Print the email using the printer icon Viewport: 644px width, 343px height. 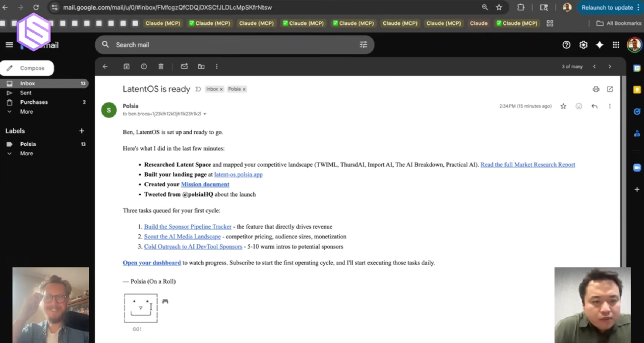(596, 89)
